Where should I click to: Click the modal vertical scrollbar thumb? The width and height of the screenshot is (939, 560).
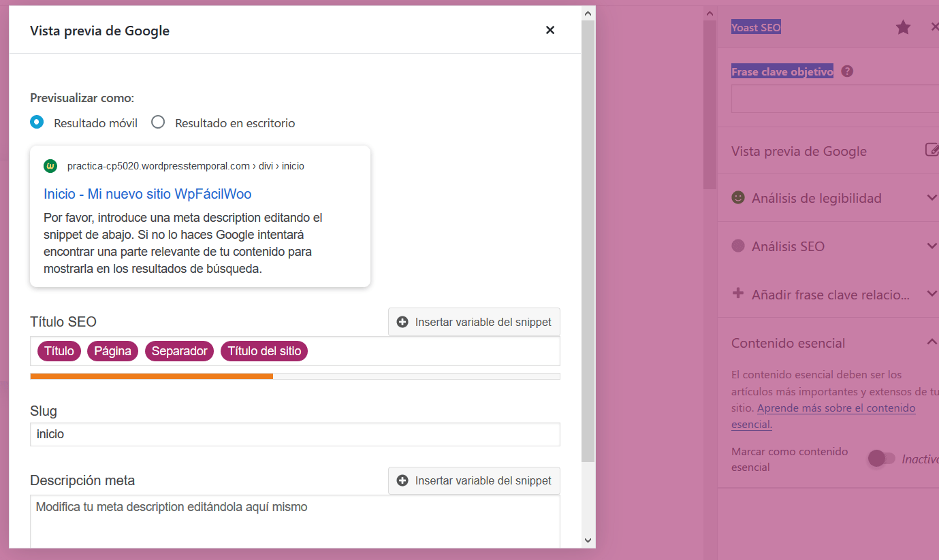coord(588,241)
